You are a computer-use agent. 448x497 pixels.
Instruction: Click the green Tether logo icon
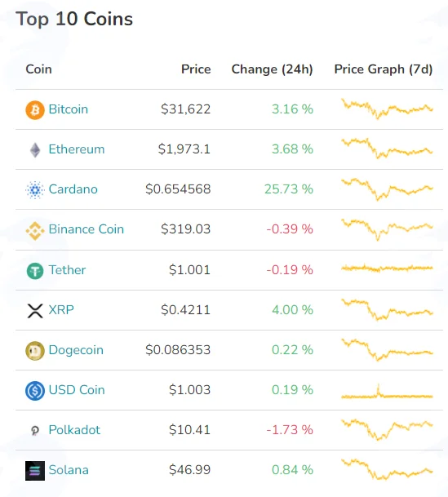[x=35, y=271]
